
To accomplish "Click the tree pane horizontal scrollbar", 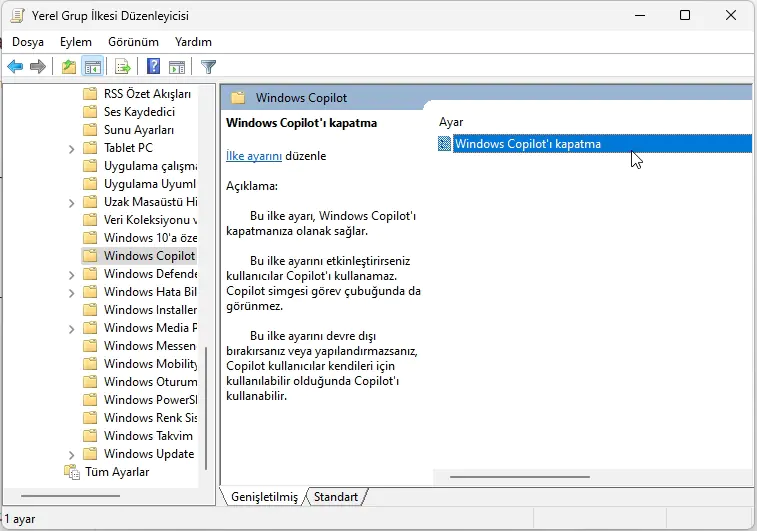I will click(x=70, y=495).
